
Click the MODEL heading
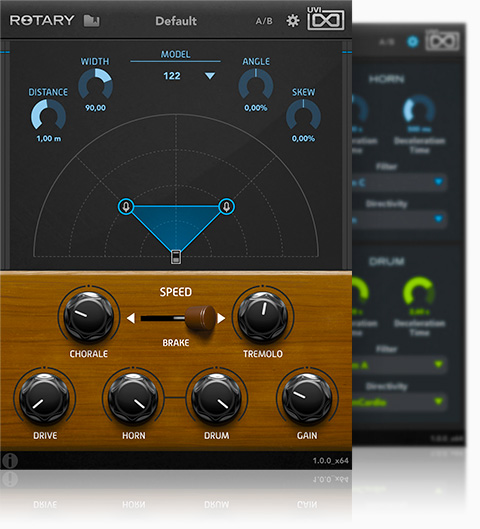(x=175, y=54)
